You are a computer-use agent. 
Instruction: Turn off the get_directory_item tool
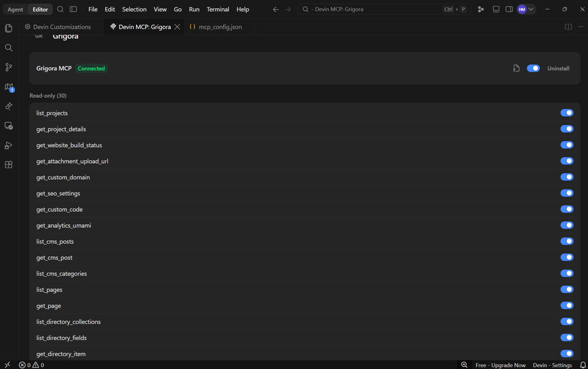pyautogui.click(x=567, y=354)
